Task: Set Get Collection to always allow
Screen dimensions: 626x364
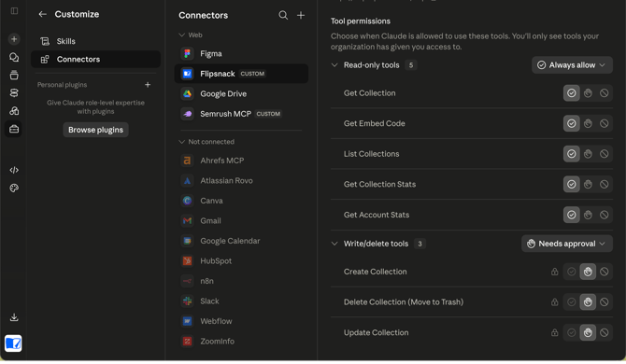Action: pos(572,93)
